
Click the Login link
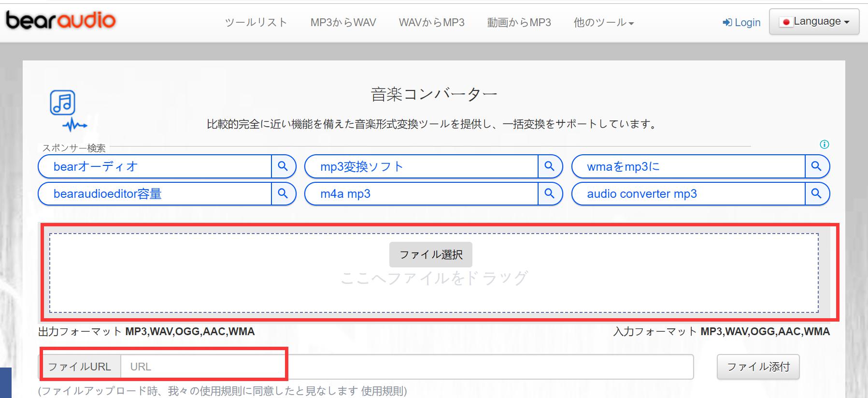point(741,22)
